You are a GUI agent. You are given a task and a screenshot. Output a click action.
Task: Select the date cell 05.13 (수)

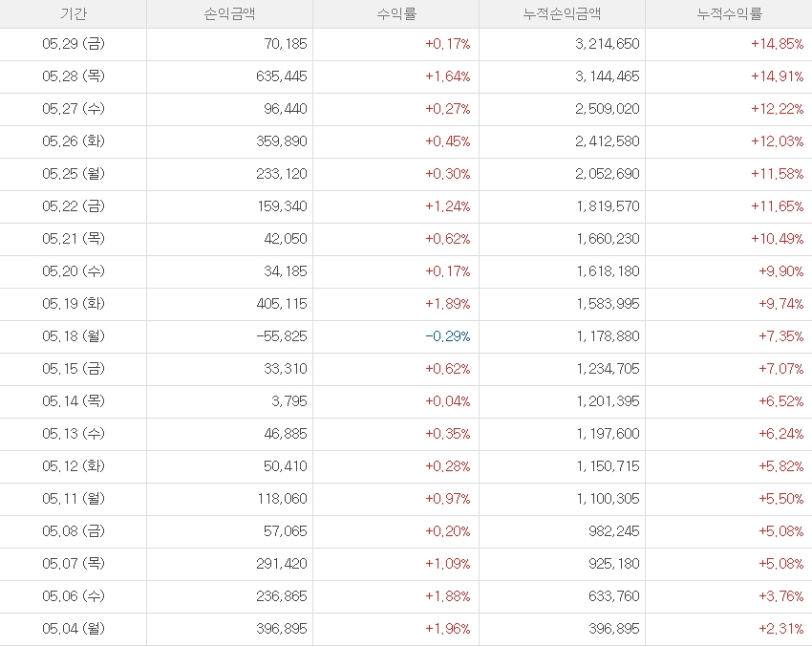(74, 434)
